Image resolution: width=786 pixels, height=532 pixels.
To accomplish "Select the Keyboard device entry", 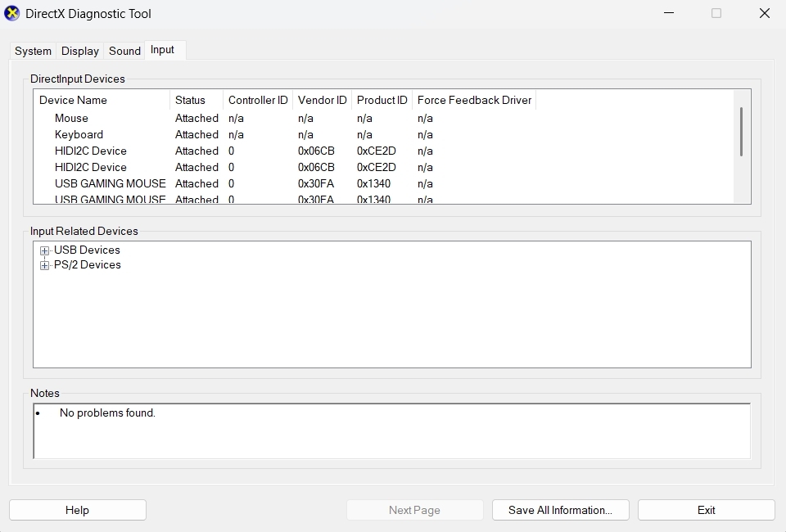I will coord(79,134).
